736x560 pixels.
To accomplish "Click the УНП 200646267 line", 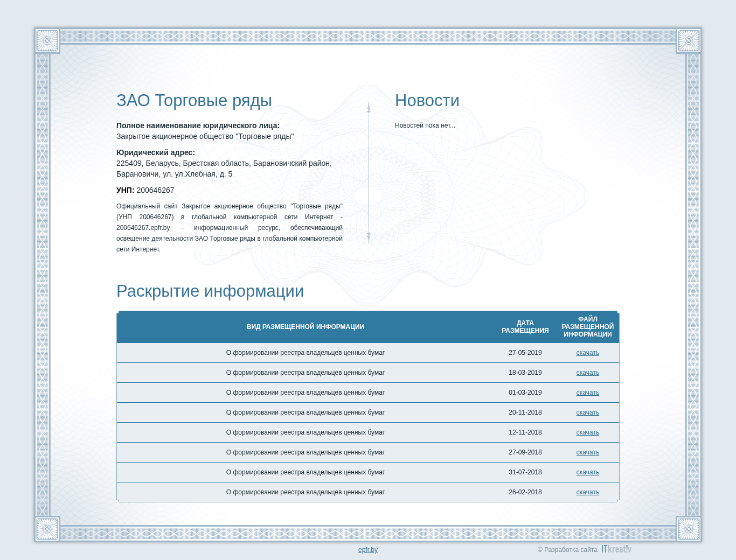I will pyautogui.click(x=145, y=190).
